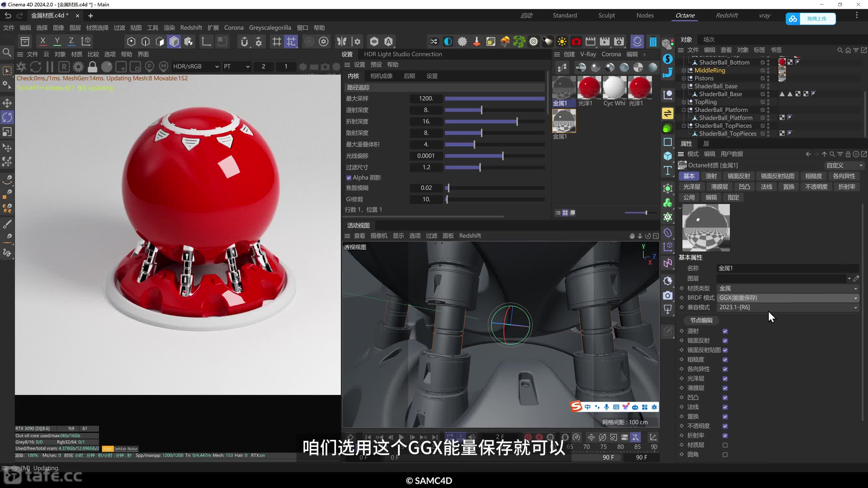Open the Greyscalegorilla menu
Screen dimensions: 868x488
tap(270, 28)
